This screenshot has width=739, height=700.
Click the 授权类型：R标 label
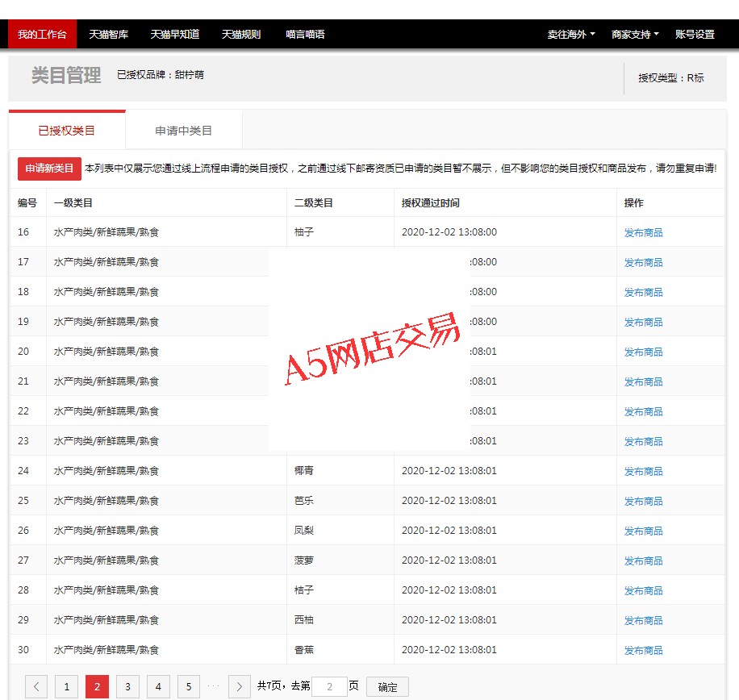pos(671,78)
